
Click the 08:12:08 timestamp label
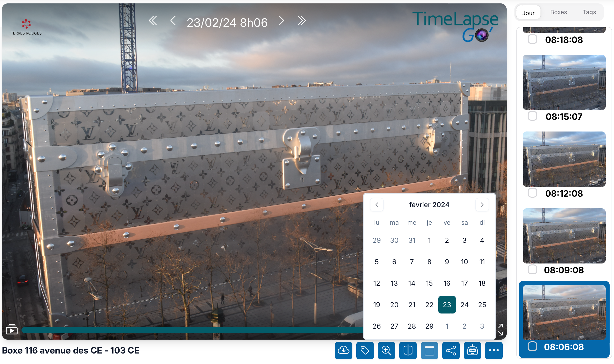click(564, 193)
